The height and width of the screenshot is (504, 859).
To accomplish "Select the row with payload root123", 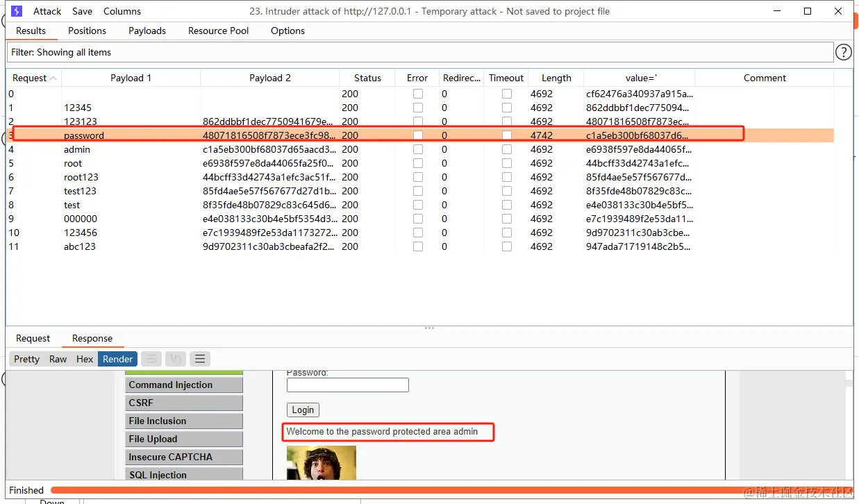I will coord(420,177).
